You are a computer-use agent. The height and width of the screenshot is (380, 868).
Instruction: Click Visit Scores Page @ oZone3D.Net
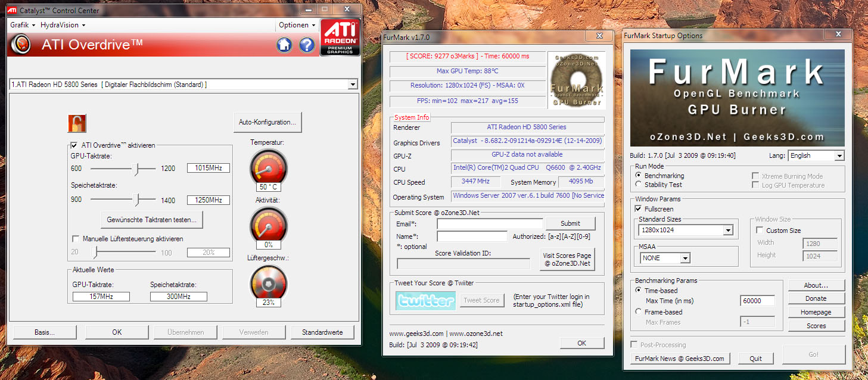[x=567, y=259]
